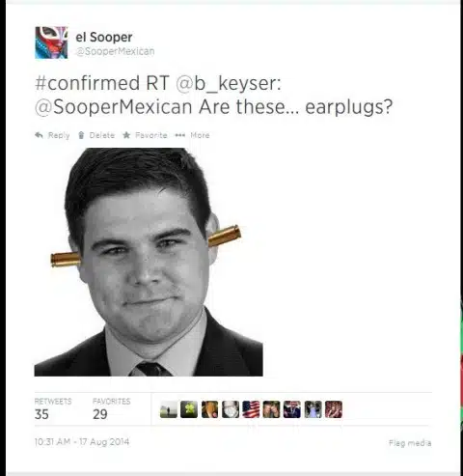View the 35 retweets count
The image size is (463, 476).
(x=41, y=414)
